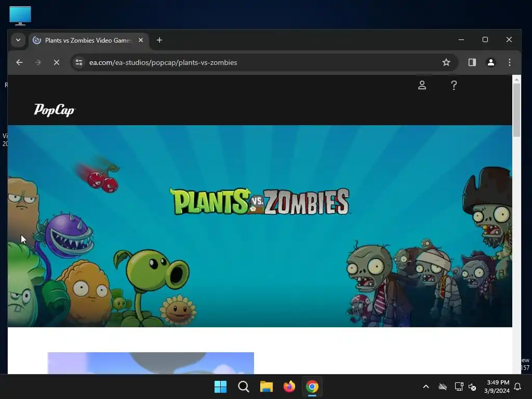
Task: Launch File Explorer from taskbar
Action: (x=267, y=387)
